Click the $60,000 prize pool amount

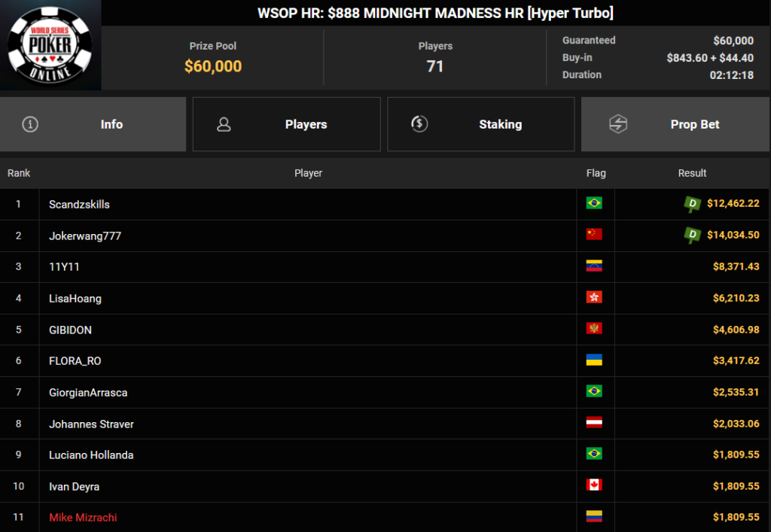point(213,66)
